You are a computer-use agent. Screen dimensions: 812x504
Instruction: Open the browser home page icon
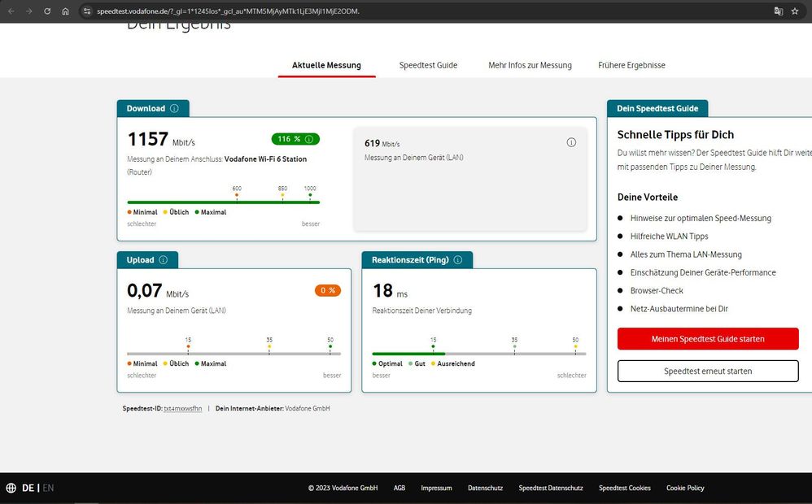click(65, 11)
